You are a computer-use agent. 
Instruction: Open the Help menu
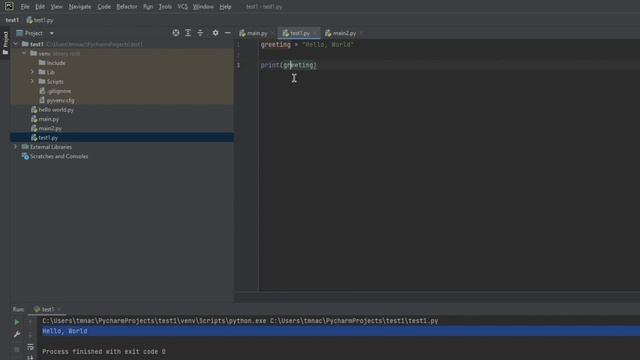tap(225, 7)
